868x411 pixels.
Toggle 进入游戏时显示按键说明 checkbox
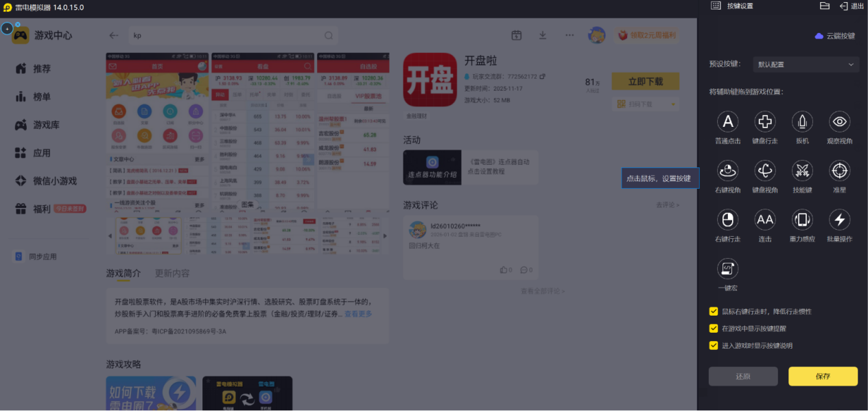[714, 345]
